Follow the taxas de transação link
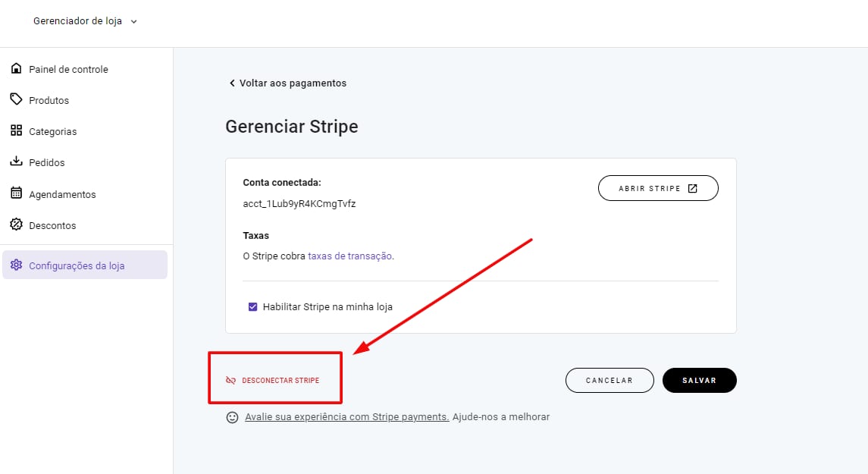 349,256
